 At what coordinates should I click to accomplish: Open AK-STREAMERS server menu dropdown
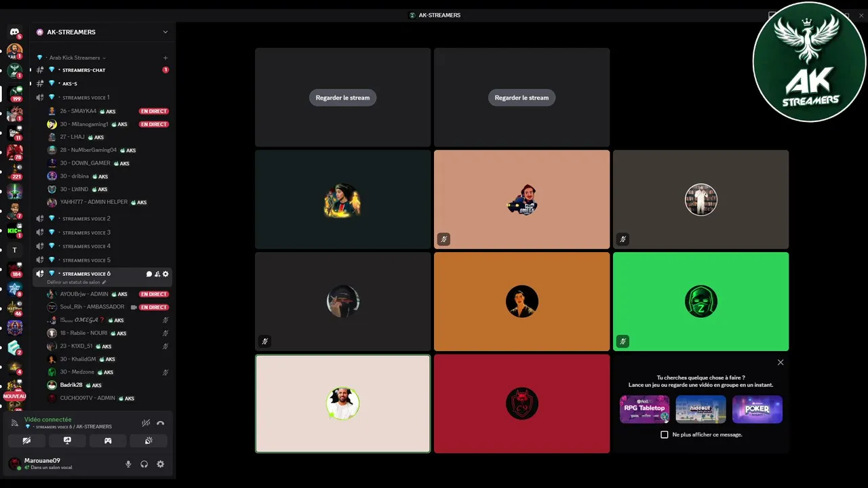click(165, 32)
